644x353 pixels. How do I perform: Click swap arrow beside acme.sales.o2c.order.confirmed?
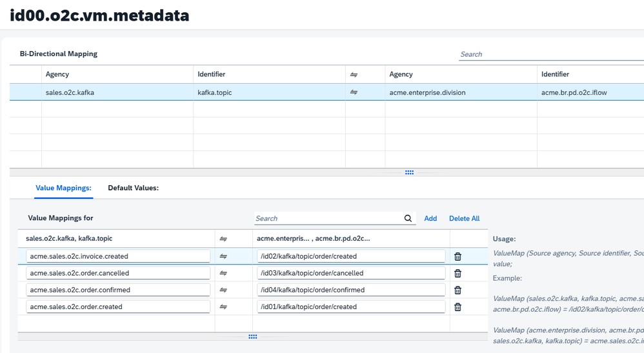223,290
